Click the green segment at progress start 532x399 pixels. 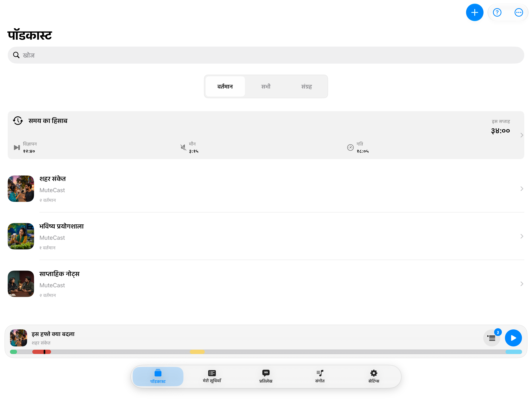click(14, 352)
